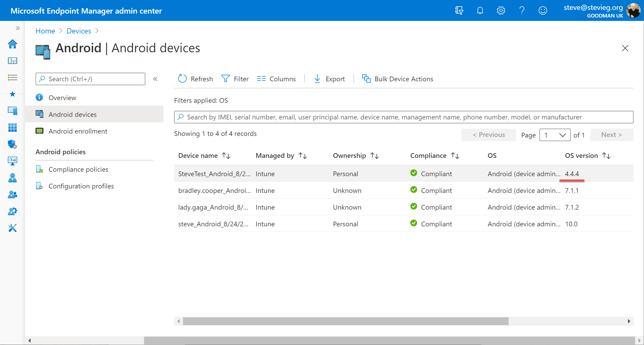This screenshot has width=644, height=345.
Task: Click OS version 10.0 cell
Action: click(571, 224)
